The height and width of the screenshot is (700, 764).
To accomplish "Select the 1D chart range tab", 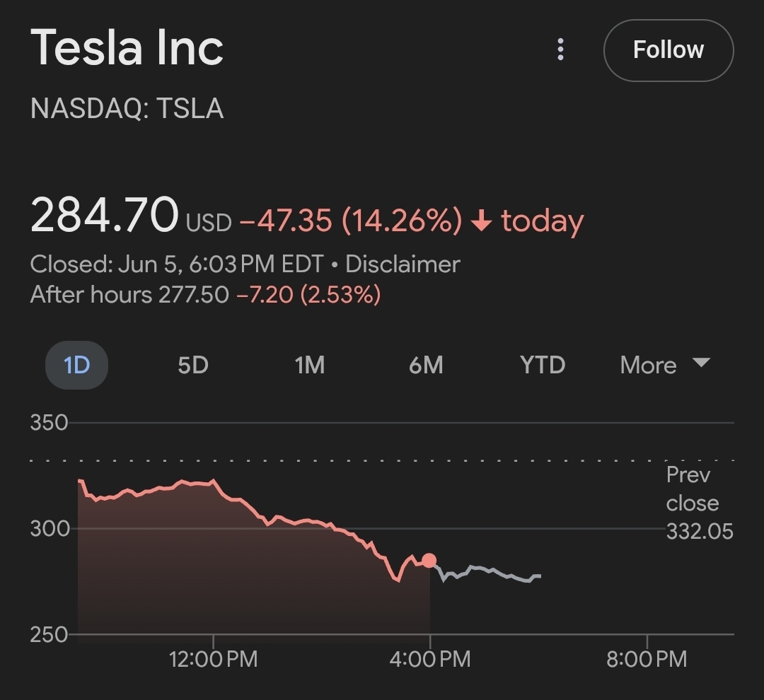I will tap(76, 365).
